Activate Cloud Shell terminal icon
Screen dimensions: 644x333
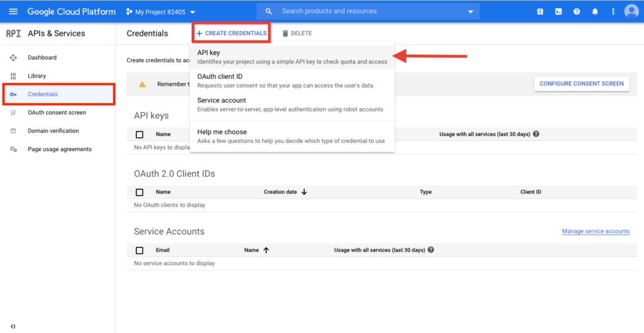point(558,11)
